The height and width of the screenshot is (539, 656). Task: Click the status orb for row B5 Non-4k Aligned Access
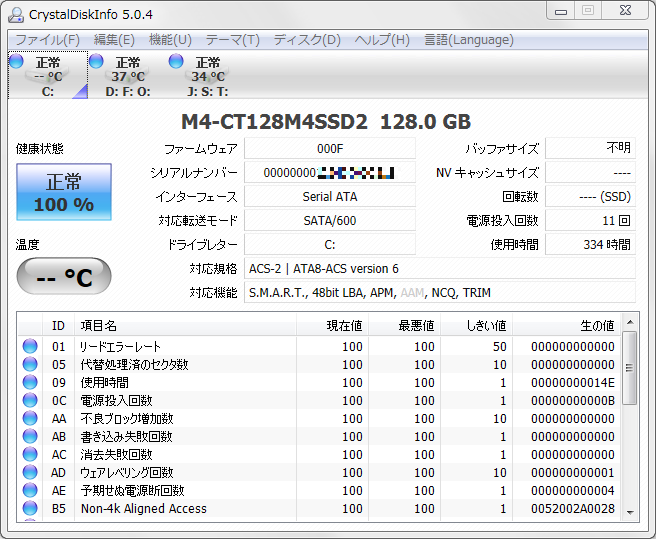click(30, 508)
